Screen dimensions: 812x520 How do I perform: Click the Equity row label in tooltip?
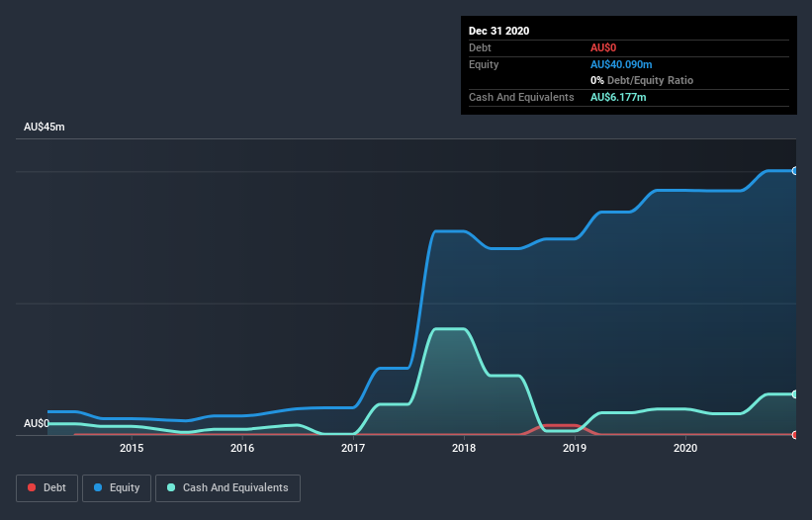pyautogui.click(x=484, y=64)
